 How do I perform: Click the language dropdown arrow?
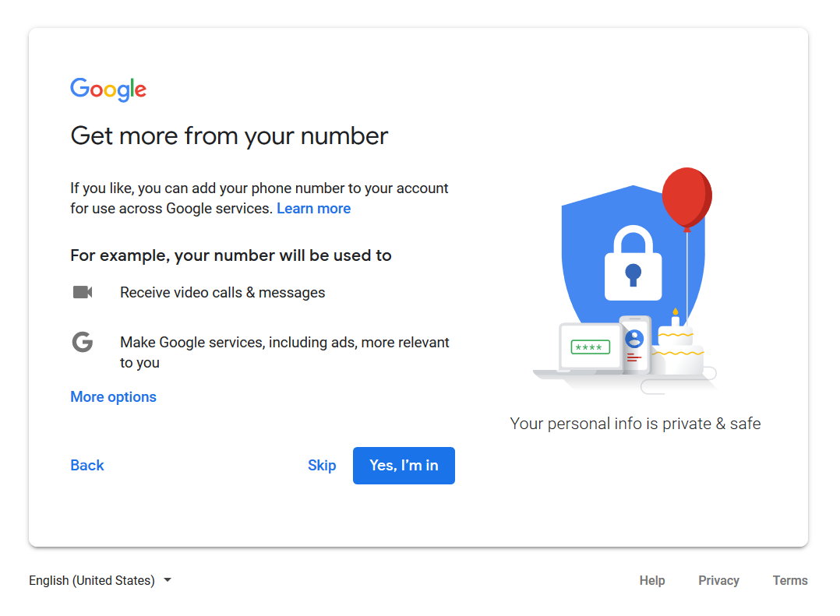[x=168, y=580]
